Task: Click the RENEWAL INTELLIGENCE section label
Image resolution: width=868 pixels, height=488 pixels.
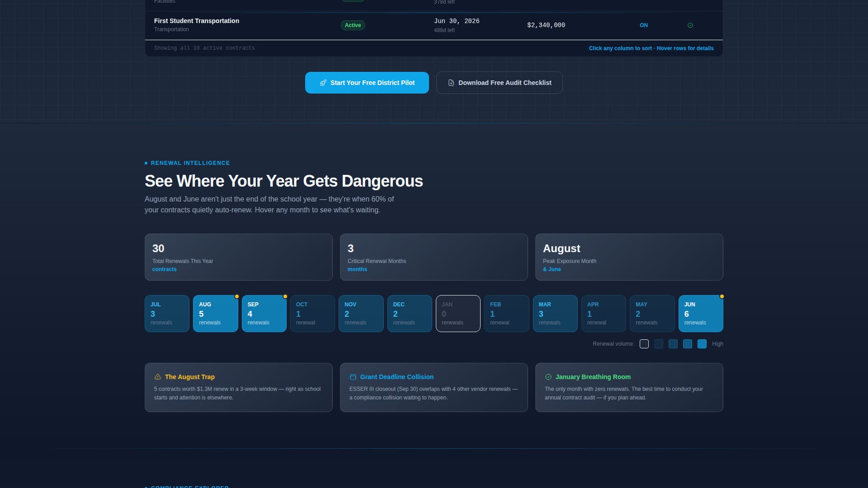Action: pos(190,163)
